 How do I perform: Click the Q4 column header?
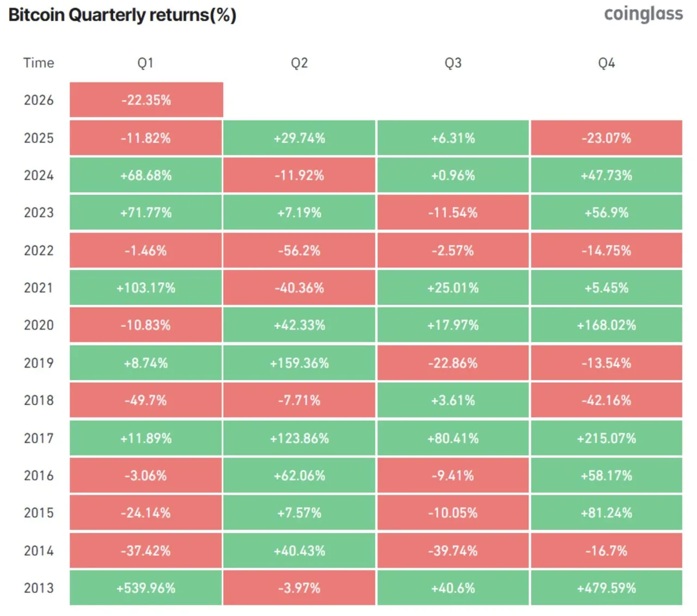(606, 63)
